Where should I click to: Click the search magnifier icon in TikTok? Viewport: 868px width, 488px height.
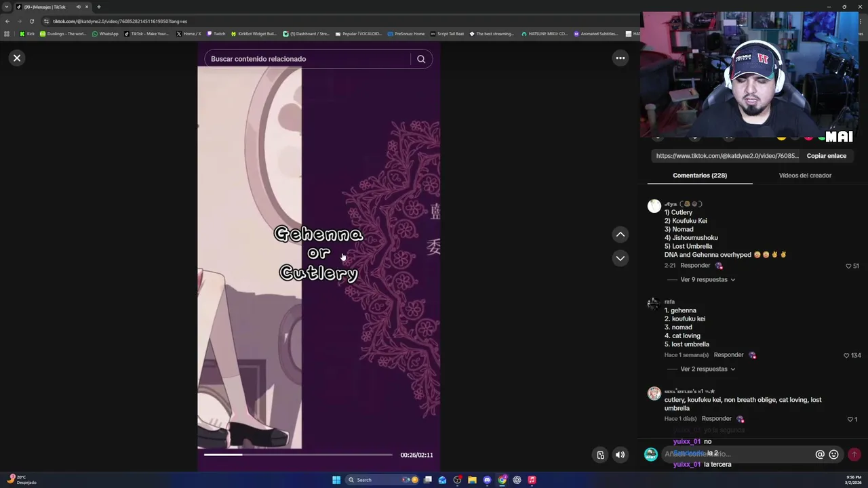(421, 59)
